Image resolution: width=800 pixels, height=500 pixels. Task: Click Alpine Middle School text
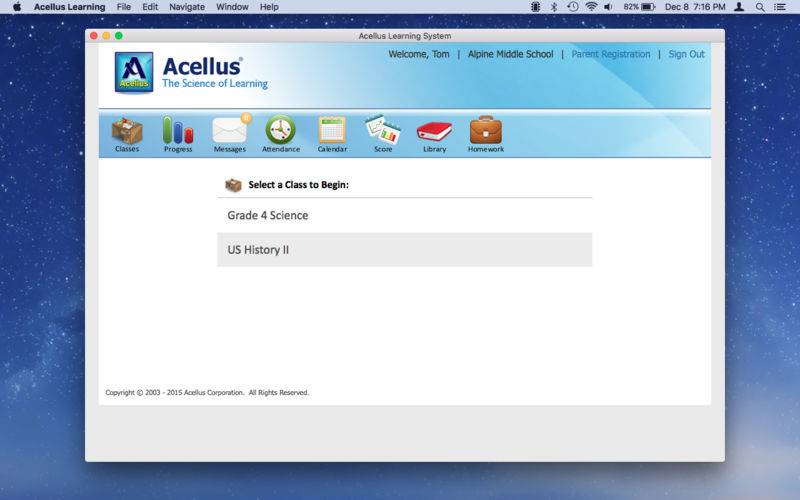click(510, 54)
